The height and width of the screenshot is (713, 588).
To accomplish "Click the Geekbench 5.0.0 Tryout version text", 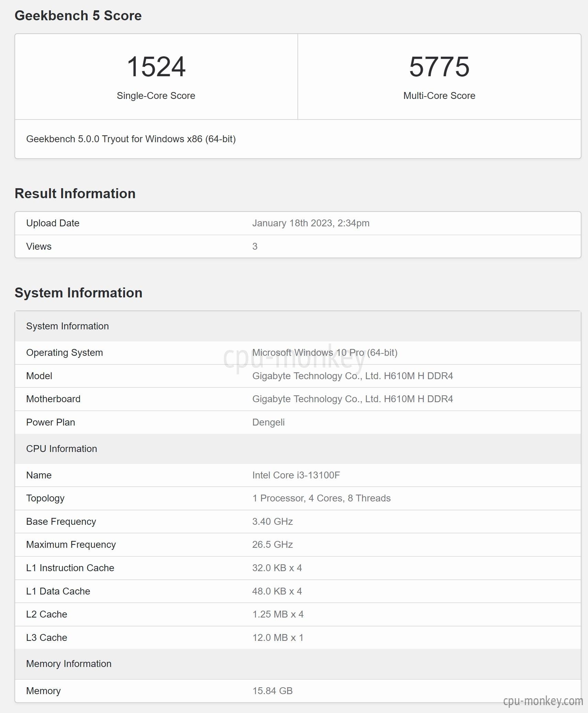I will pos(131,139).
